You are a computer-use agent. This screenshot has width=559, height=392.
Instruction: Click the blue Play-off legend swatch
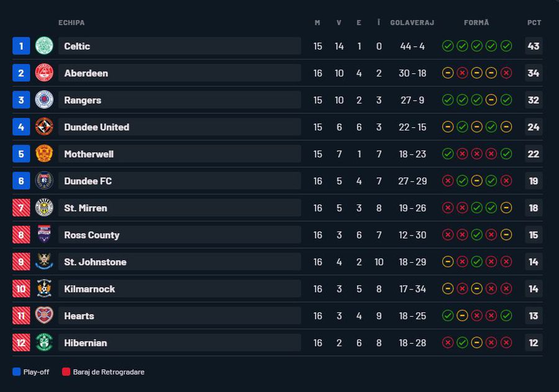[17, 372]
